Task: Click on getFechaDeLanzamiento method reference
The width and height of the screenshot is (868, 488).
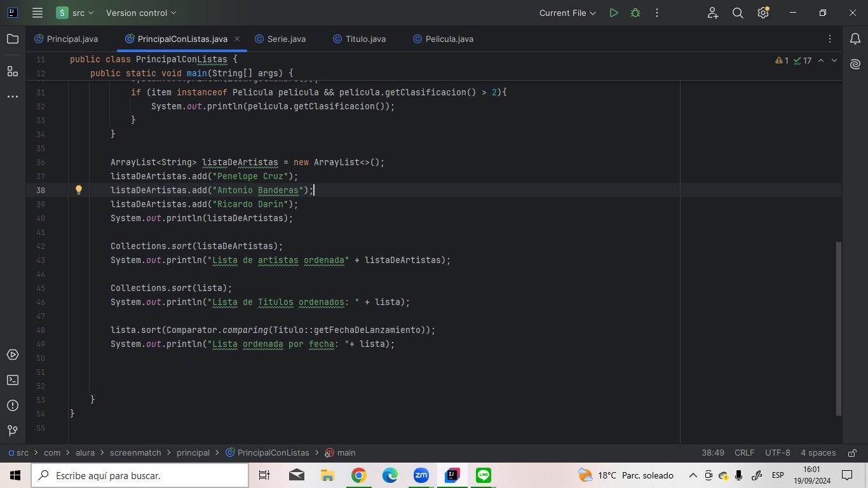Action: [367, 330]
